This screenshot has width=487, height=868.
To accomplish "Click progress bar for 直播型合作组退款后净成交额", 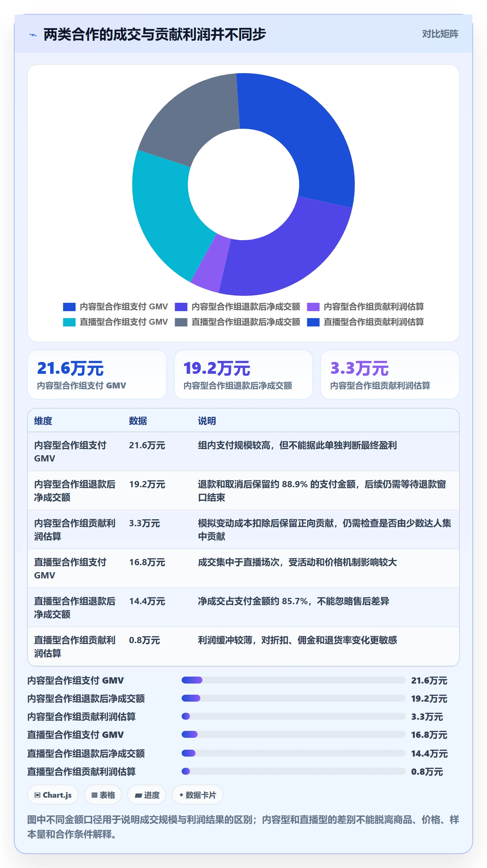I will point(293,753).
